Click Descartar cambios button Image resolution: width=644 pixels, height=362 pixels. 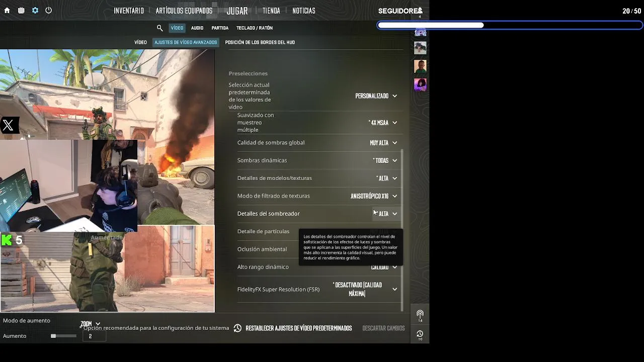(x=383, y=328)
